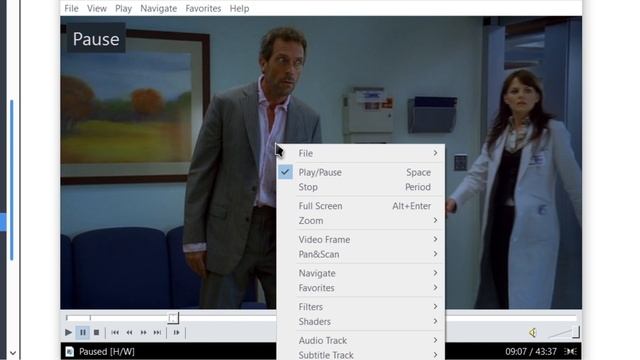Expand the Video Frame submenu

point(361,240)
